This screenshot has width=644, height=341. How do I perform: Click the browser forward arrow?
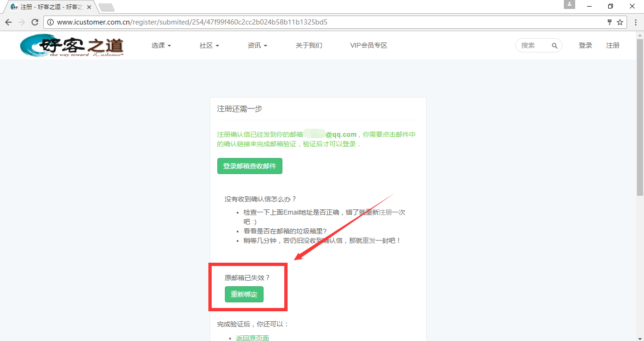click(22, 22)
